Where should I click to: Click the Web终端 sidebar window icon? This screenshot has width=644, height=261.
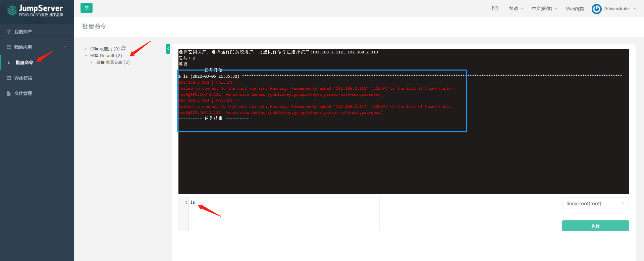coord(9,78)
